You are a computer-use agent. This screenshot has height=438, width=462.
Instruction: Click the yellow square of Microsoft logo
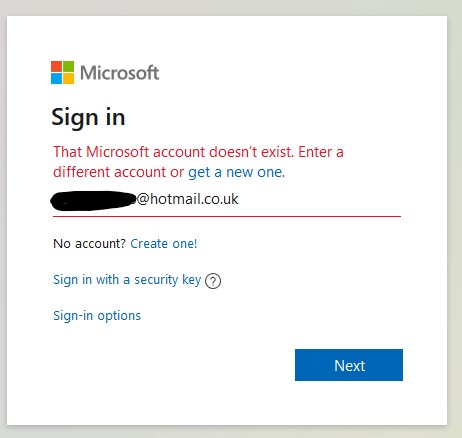(x=68, y=78)
